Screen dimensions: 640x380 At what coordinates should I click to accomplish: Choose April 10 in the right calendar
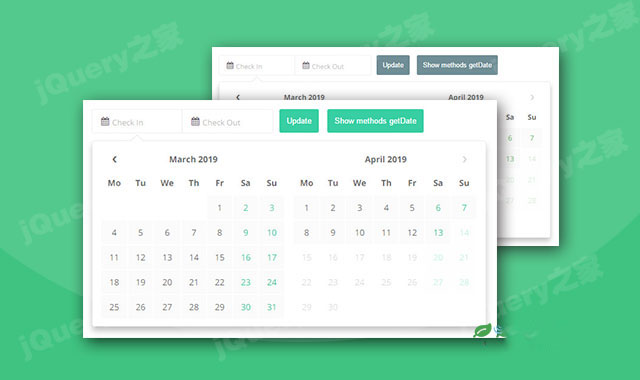360,233
